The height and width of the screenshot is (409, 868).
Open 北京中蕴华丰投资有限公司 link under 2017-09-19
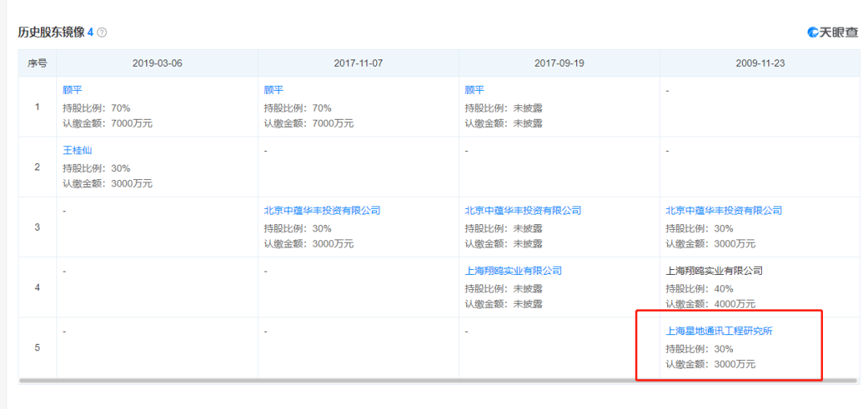click(x=523, y=211)
